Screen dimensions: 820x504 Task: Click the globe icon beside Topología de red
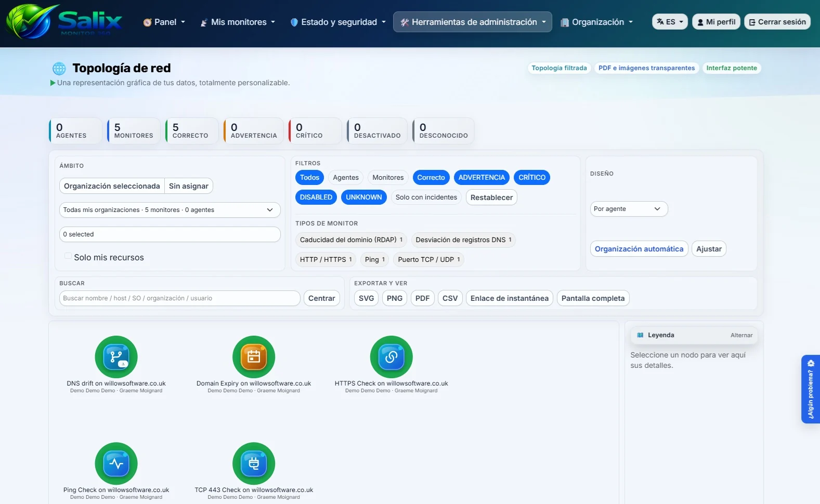59,68
